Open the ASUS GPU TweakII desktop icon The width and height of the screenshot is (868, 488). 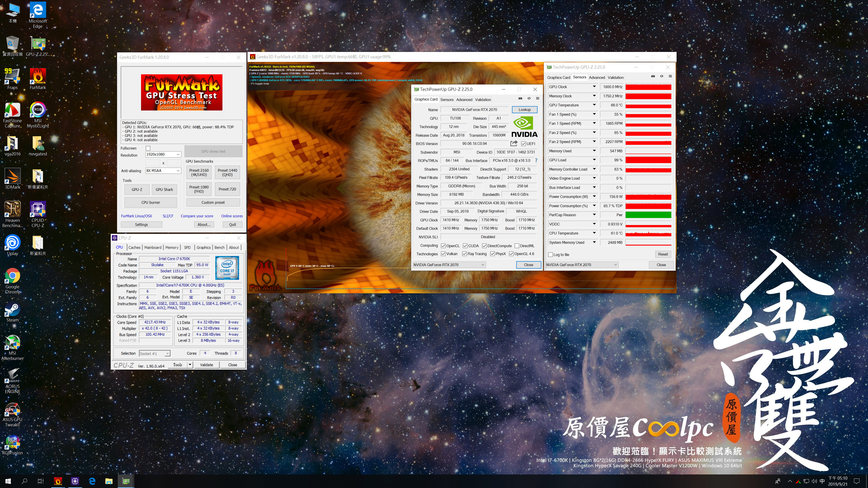click(12, 414)
